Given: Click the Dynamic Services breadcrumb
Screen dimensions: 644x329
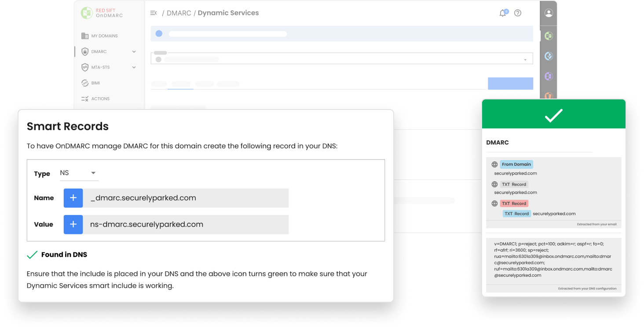Looking at the screenshot, I should point(228,13).
